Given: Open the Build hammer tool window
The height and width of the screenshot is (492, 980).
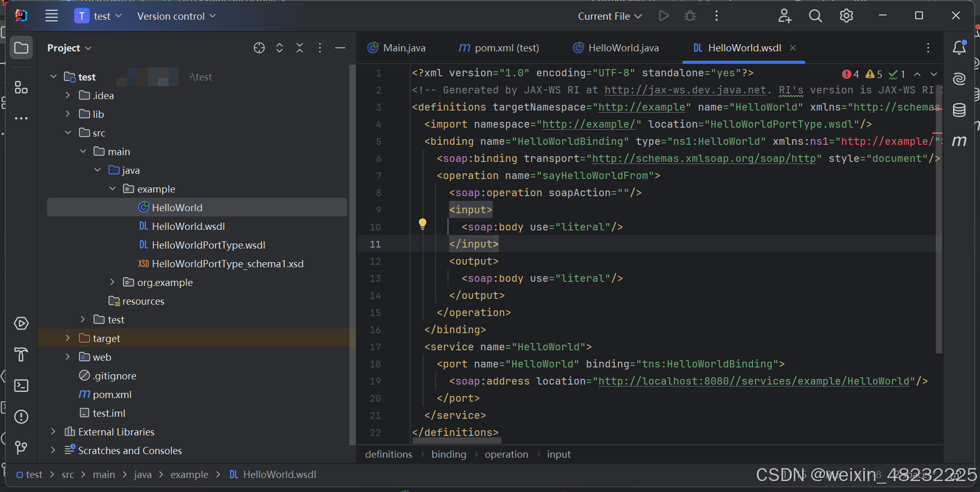Looking at the screenshot, I should click(x=21, y=354).
